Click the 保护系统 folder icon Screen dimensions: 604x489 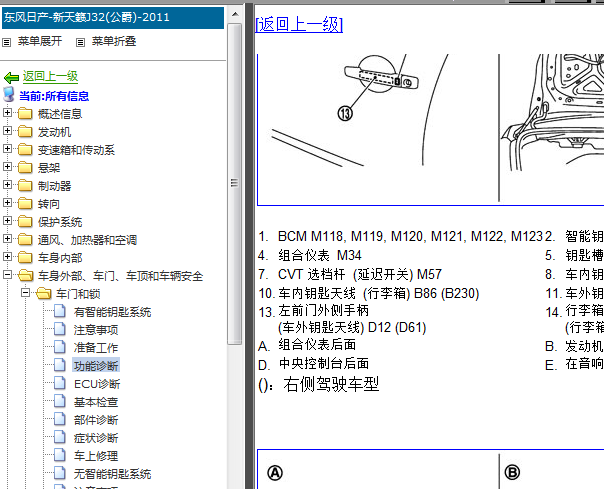point(25,221)
